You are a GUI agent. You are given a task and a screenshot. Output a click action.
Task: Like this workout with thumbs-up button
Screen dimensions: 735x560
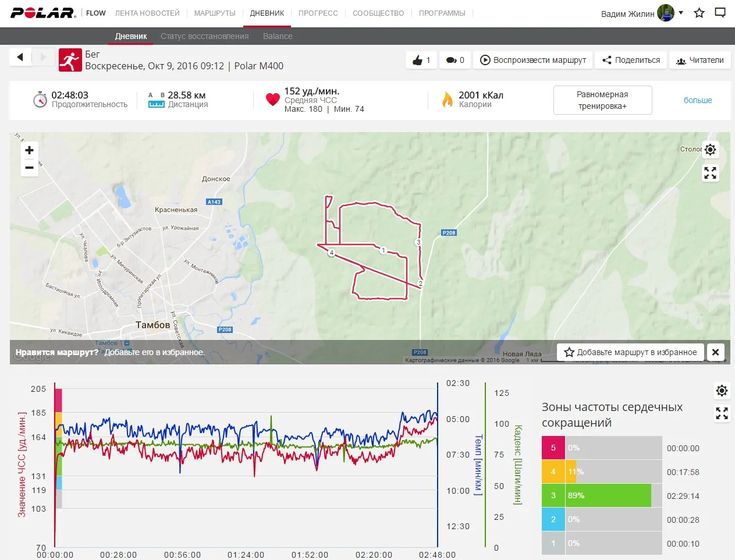coord(421,60)
